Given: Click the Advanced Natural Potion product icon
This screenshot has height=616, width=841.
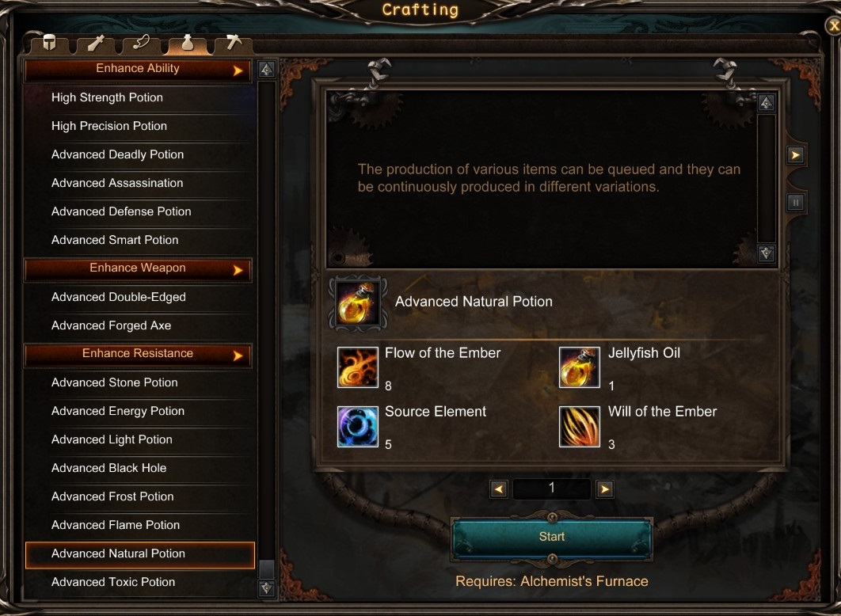Looking at the screenshot, I should 358,303.
